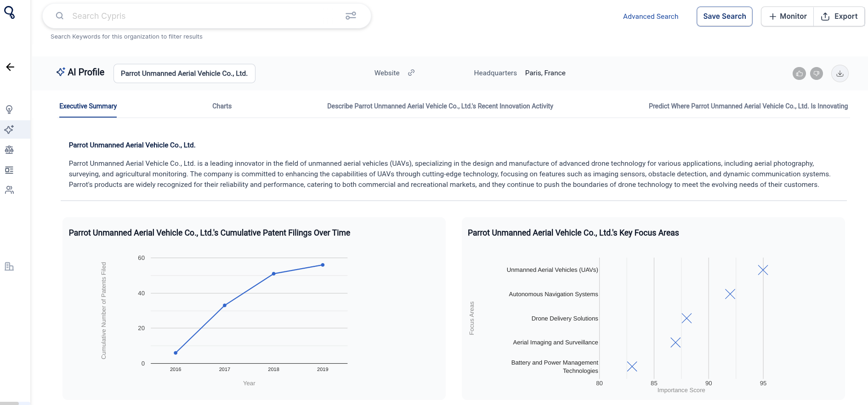This screenshot has width=868, height=405.
Task: Open the balance scale sidebar icon
Action: coord(9,150)
